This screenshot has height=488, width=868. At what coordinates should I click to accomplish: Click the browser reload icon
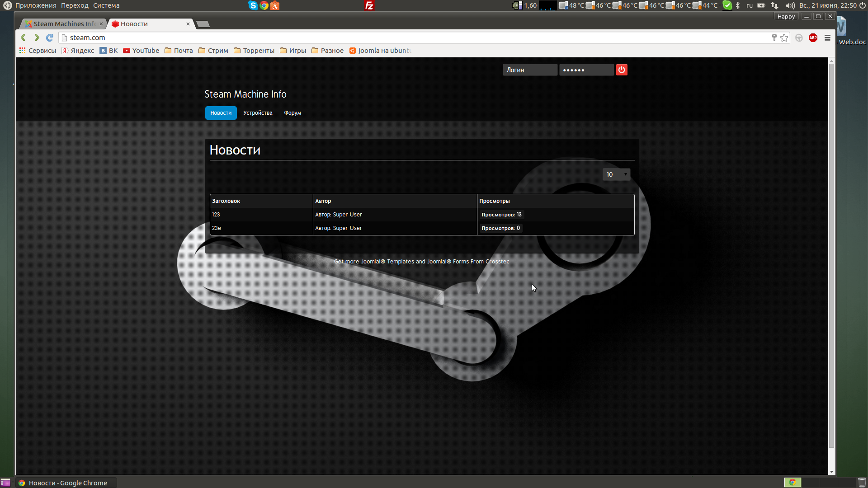50,38
